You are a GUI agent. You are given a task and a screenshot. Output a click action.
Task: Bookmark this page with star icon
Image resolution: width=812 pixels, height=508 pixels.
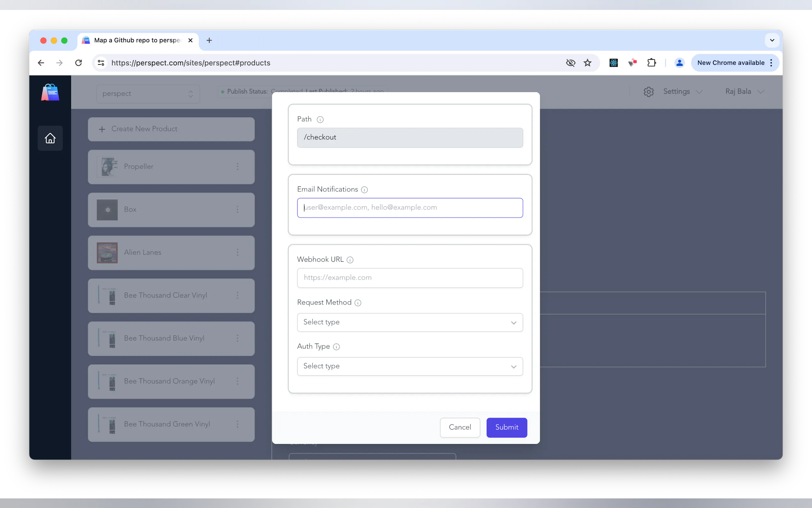pos(588,63)
